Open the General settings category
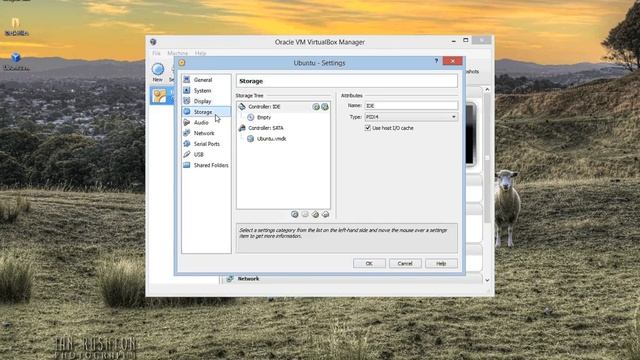The image size is (640, 360). click(206, 80)
